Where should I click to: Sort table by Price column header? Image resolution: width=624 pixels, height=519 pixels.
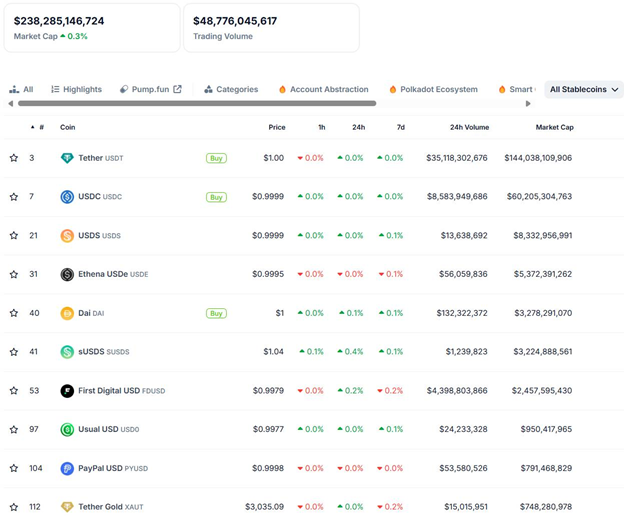pos(277,127)
